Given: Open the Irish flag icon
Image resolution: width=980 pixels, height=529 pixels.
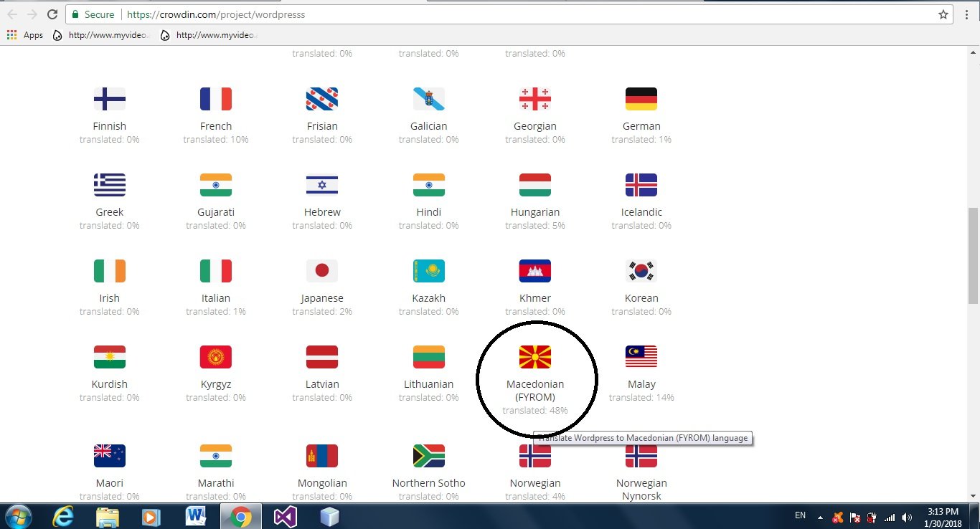Looking at the screenshot, I should (x=110, y=271).
